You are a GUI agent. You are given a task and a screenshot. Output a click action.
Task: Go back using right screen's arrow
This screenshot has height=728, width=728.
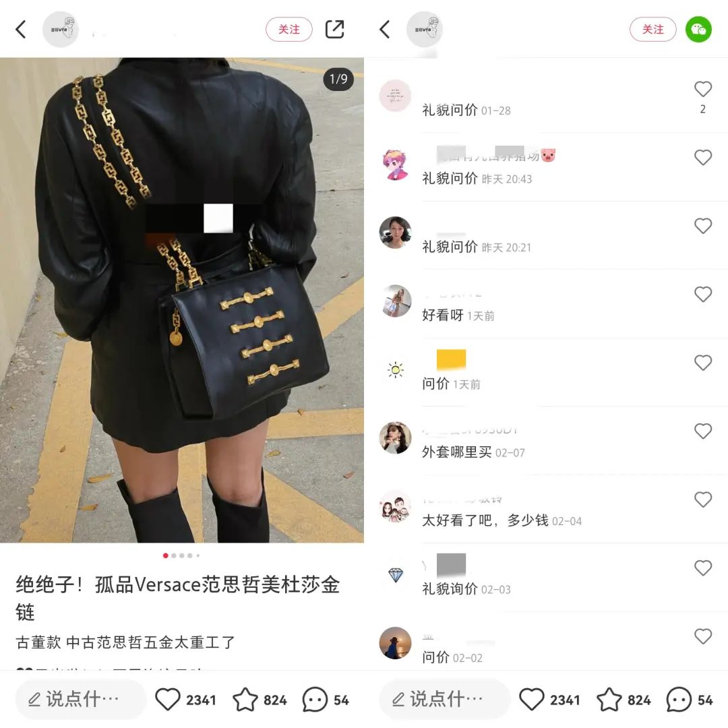[x=384, y=29]
